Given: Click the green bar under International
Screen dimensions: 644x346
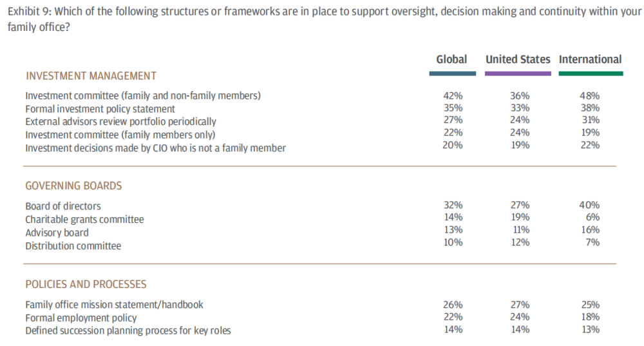Looking at the screenshot, I should [591, 73].
